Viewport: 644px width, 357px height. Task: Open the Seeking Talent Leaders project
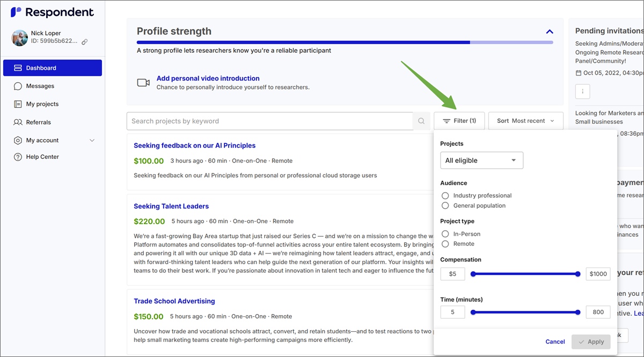pos(171,206)
